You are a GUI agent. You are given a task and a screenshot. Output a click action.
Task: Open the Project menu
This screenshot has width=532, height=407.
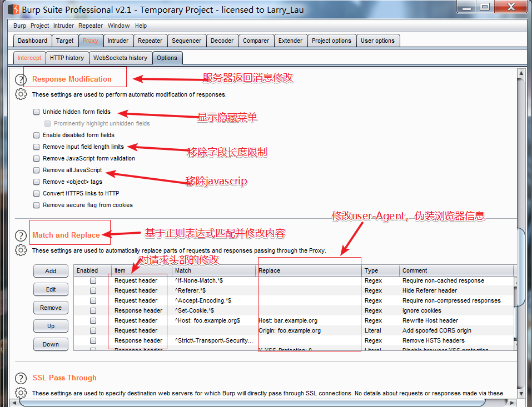39,26
